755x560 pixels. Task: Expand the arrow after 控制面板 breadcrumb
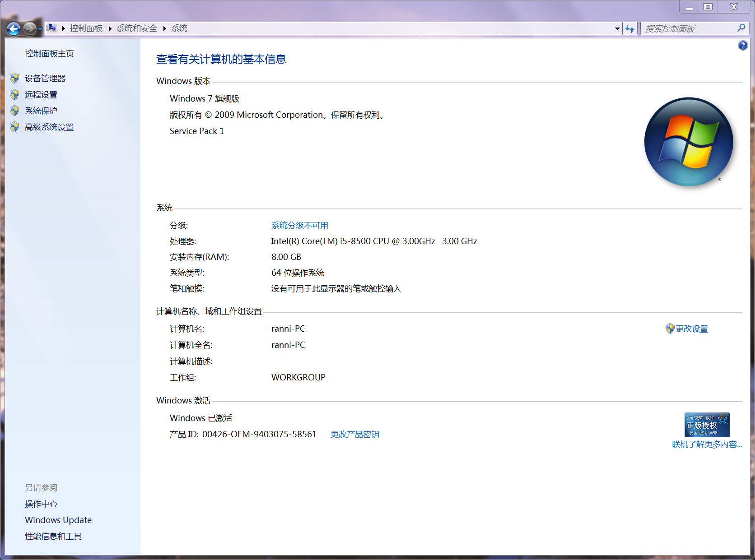(x=110, y=28)
